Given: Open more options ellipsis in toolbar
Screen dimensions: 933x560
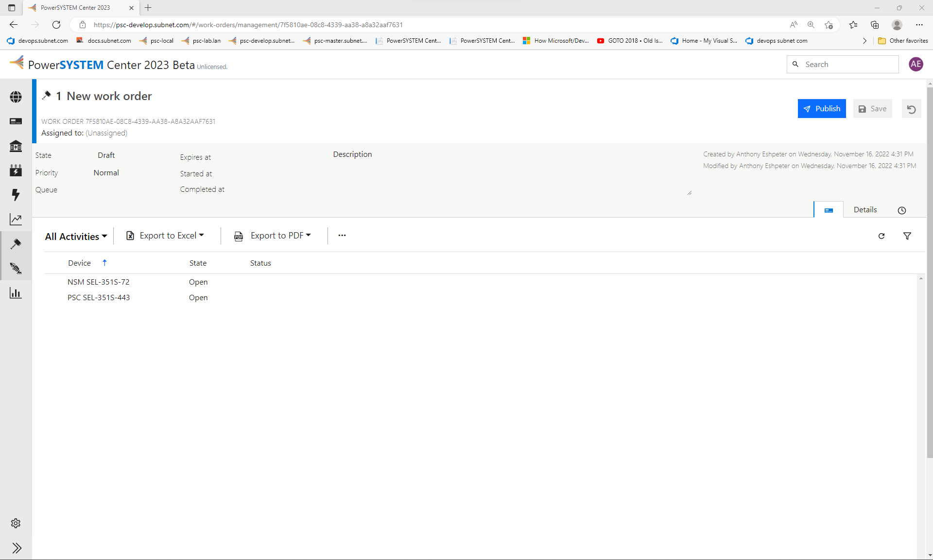Looking at the screenshot, I should [x=342, y=236].
